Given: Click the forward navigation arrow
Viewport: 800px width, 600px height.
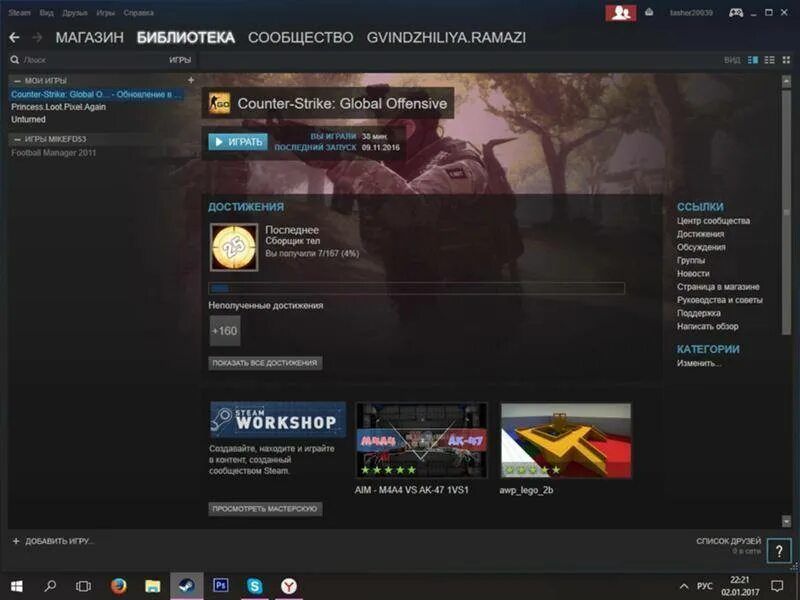Looking at the screenshot, I should coord(37,38).
